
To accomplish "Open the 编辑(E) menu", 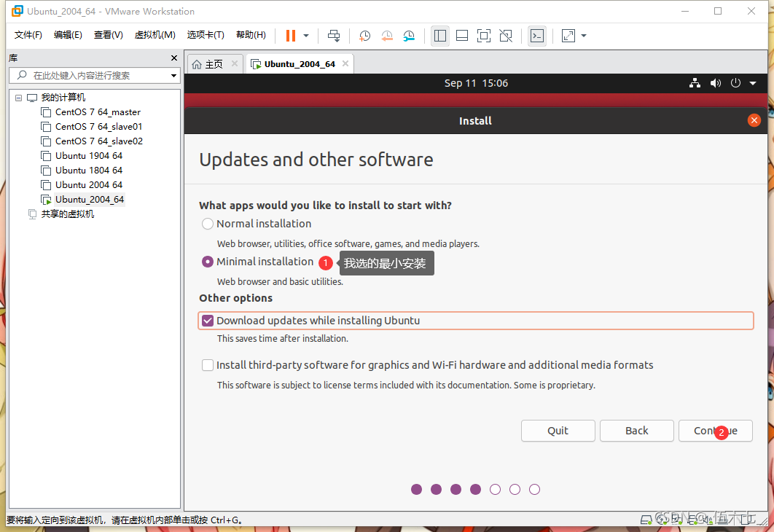I will tap(68, 35).
